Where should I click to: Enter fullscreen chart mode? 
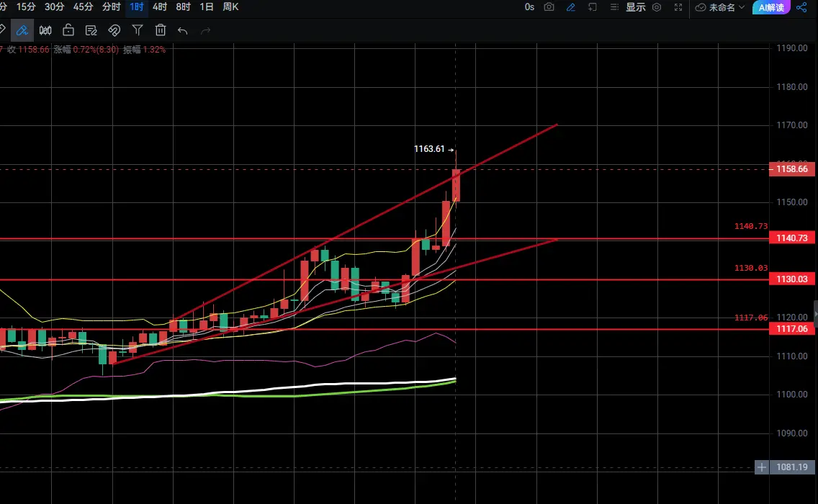coord(678,7)
